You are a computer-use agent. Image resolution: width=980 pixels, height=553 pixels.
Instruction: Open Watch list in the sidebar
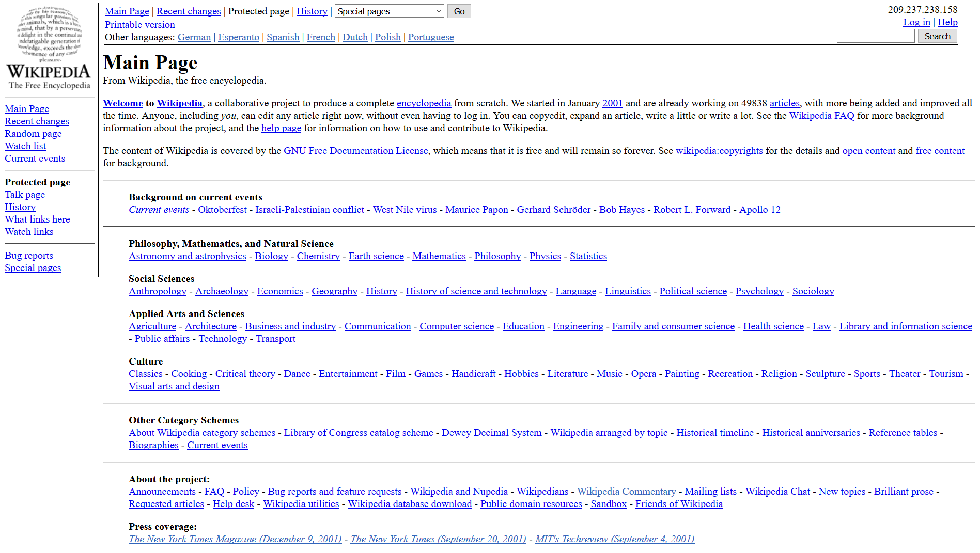pos(25,146)
